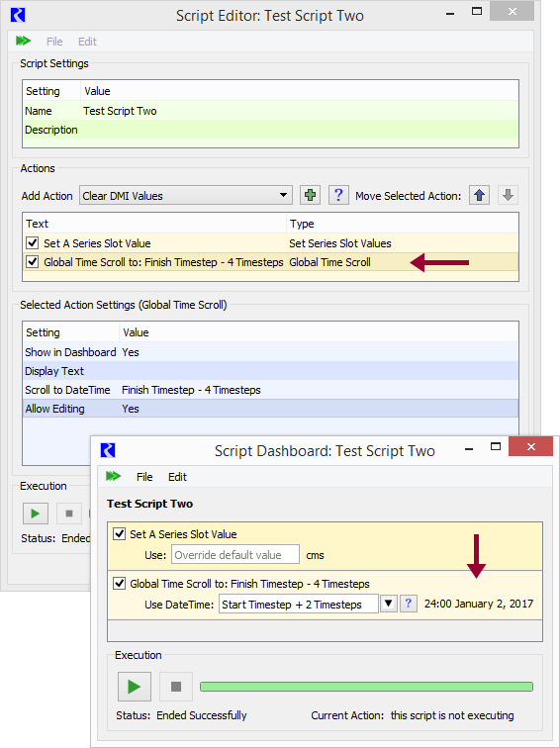Click the green add action plus icon

click(310, 195)
